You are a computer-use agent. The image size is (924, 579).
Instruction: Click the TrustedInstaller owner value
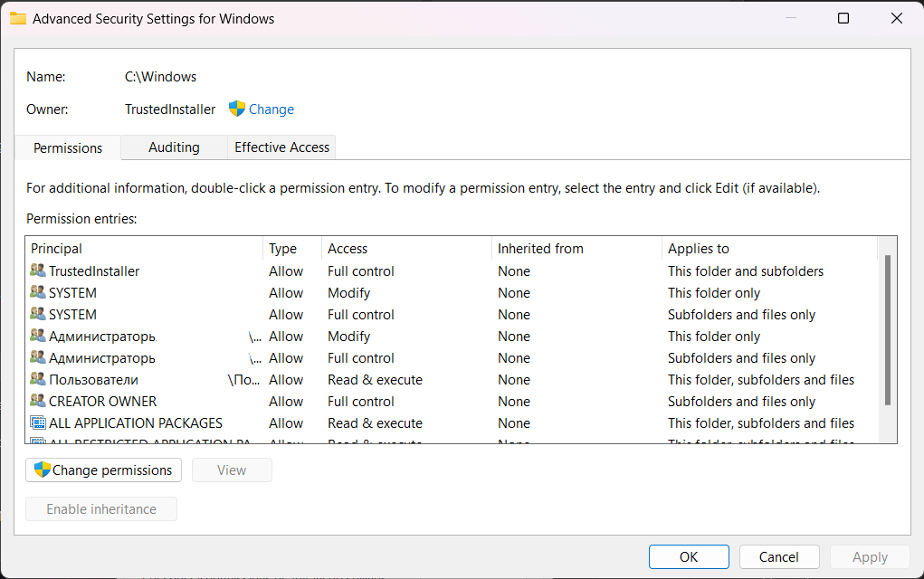coord(170,109)
